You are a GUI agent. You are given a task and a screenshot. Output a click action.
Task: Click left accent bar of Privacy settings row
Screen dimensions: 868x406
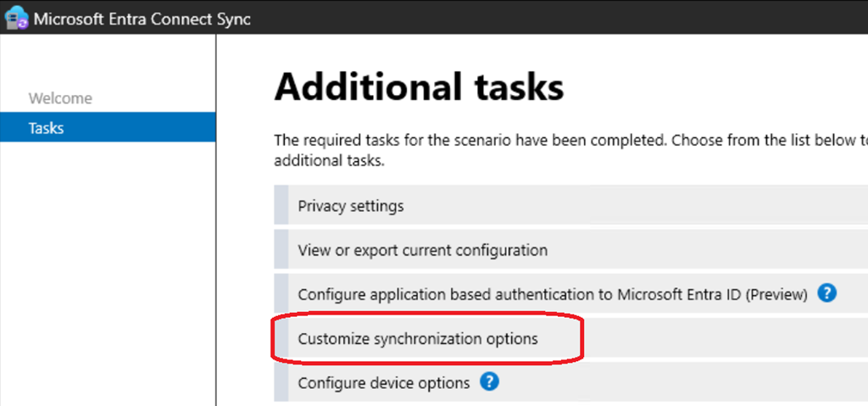281,206
